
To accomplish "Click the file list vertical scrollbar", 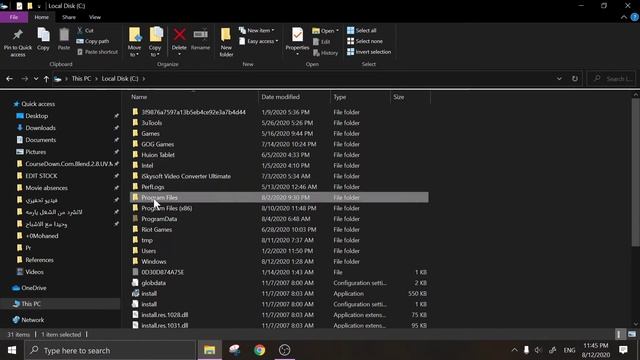I will click(636, 172).
